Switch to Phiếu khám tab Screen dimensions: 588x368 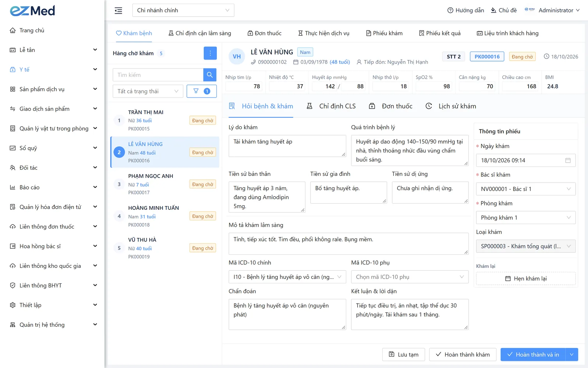[384, 33]
